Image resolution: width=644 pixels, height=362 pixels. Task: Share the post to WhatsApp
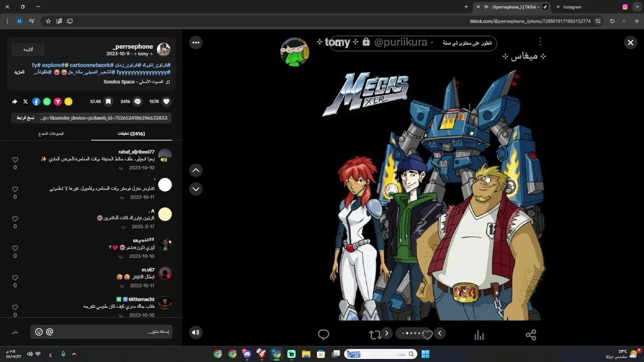(x=47, y=102)
